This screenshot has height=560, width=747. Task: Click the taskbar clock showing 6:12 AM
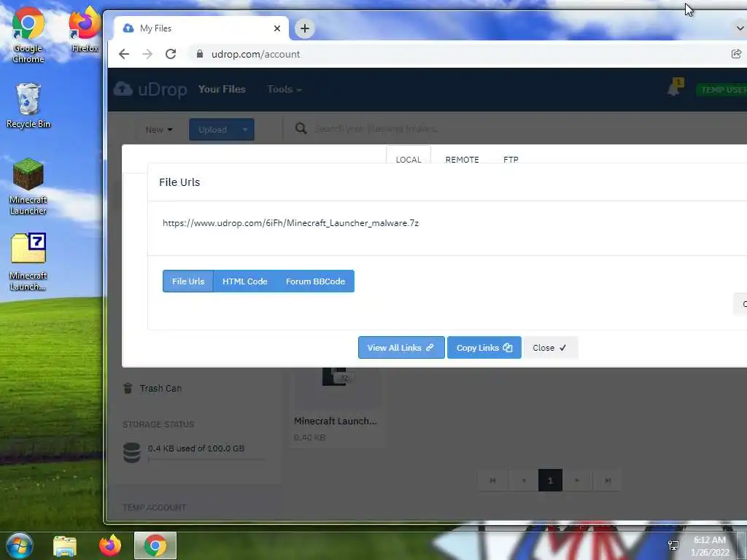tap(710, 545)
